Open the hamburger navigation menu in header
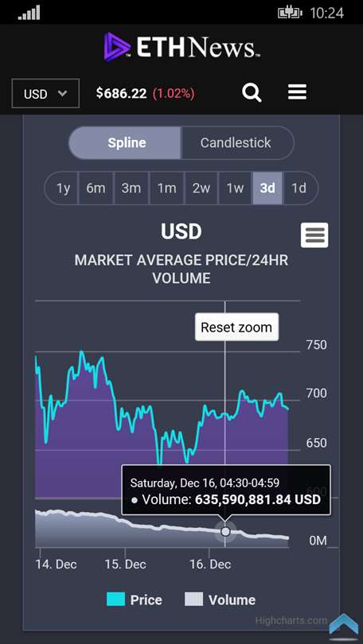 tap(297, 92)
